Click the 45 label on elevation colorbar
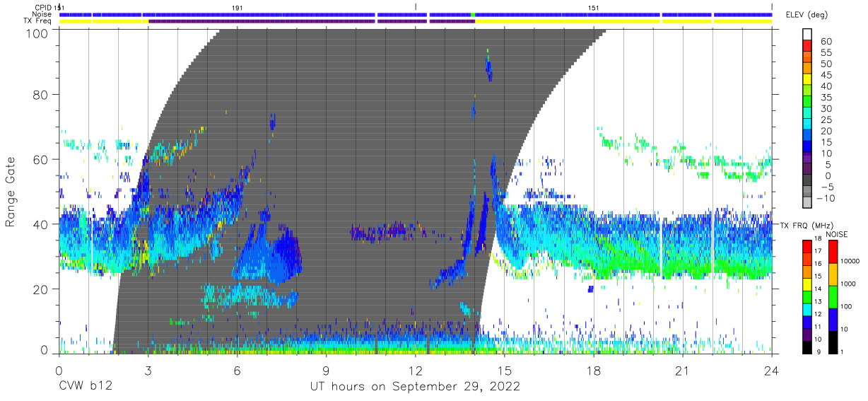This screenshot has width=868, height=401. 826,75
